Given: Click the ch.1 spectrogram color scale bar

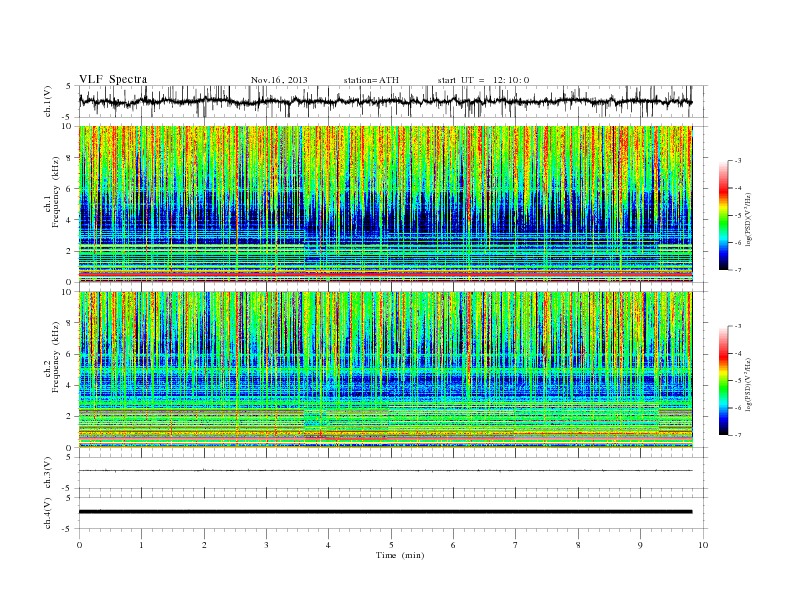Looking at the screenshot, I should 723,215.
